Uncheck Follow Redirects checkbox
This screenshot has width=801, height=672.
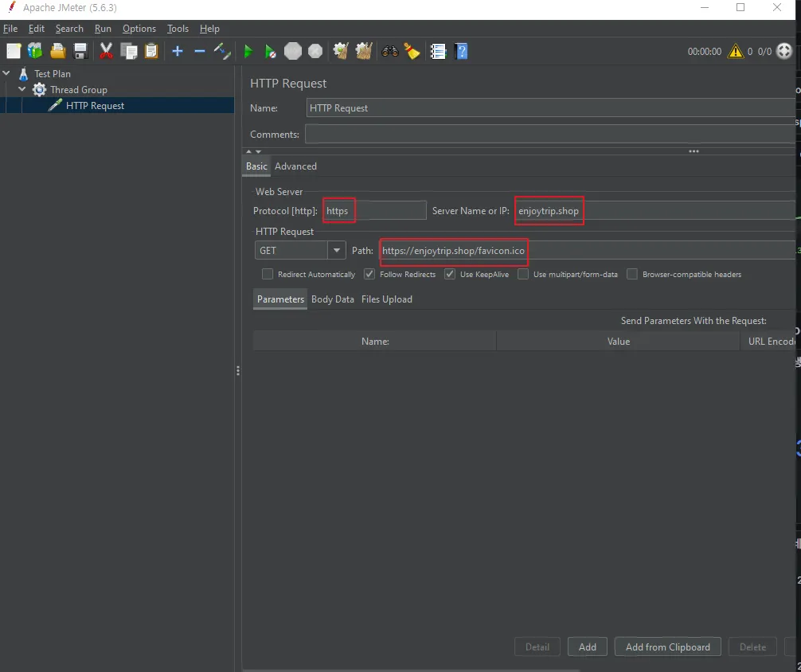pos(369,274)
